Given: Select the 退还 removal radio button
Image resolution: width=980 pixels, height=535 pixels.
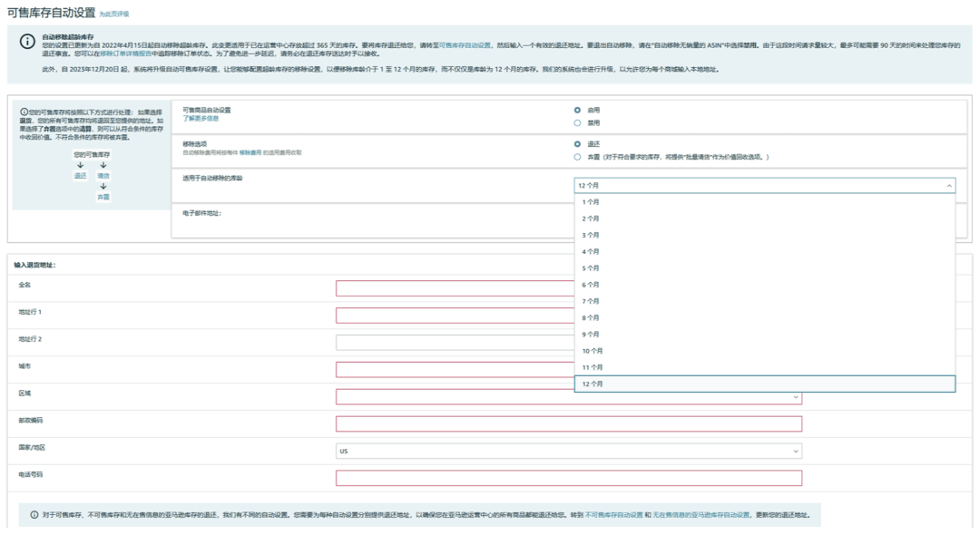Looking at the screenshot, I should 577,144.
